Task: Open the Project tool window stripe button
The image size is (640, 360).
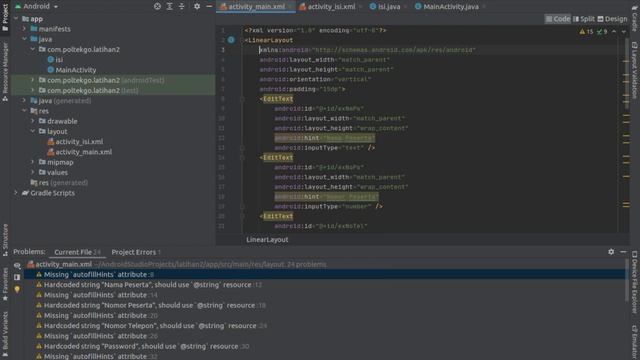Action: click(x=5, y=17)
